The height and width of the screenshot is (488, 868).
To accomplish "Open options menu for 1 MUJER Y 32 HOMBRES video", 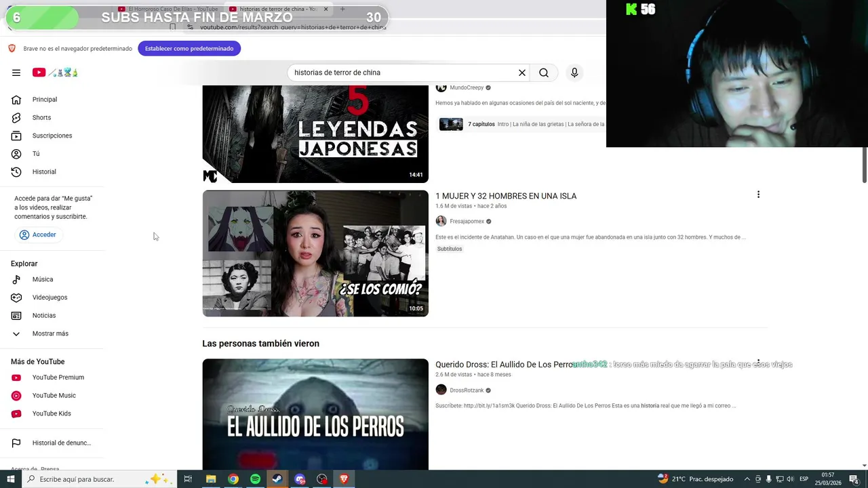I will (758, 195).
